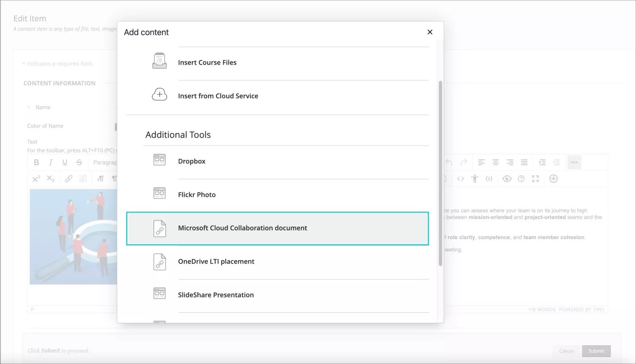
Task: Open the Insert Course Files icon
Action: pos(159,60)
